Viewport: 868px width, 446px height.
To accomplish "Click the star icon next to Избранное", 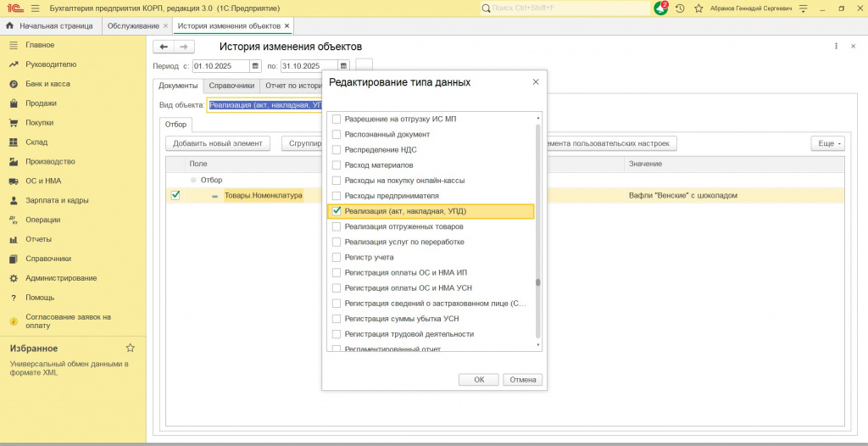I will (x=130, y=348).
